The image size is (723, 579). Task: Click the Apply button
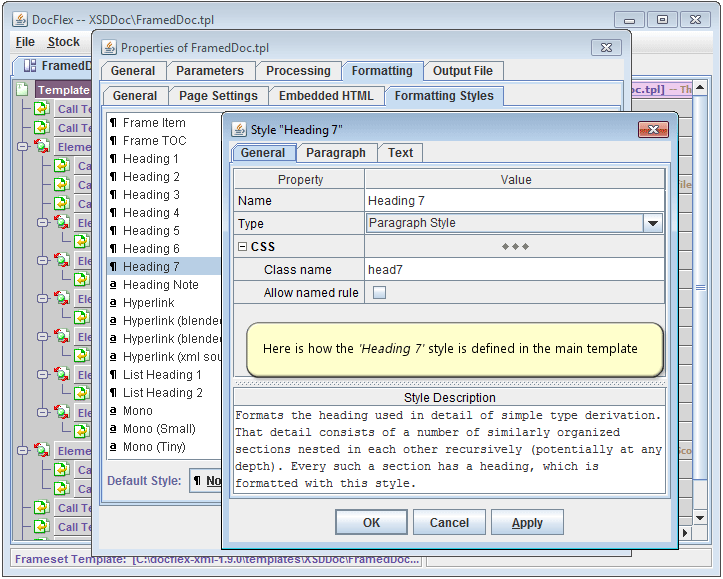527,522
